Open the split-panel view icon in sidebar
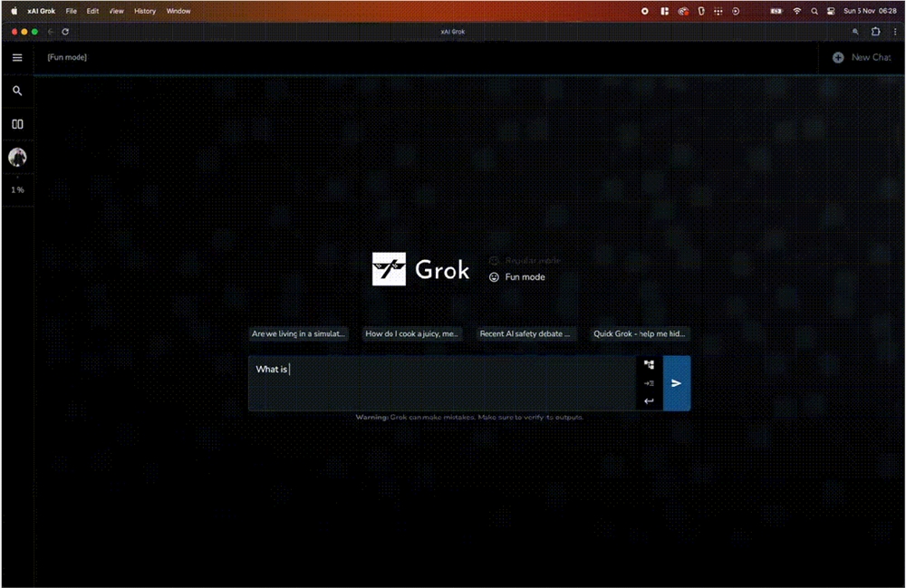906x588 pixels. [17, 124]
